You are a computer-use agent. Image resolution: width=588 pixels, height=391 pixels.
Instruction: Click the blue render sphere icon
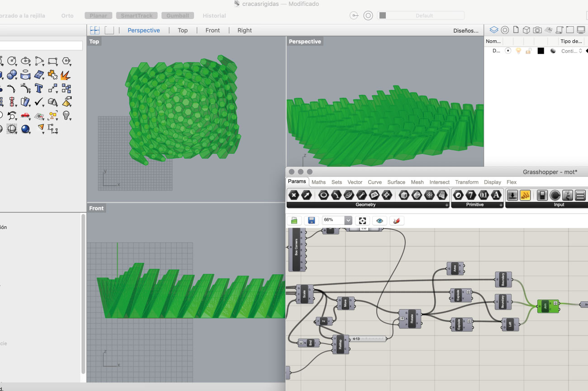(x=25, y=129)
